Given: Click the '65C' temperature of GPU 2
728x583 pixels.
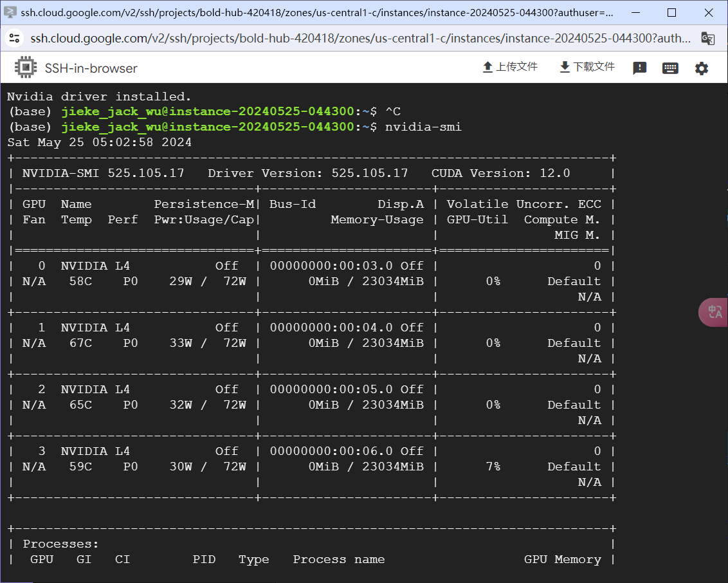Looking at the screenshot, I should pyautogui.click(x=80, y=405).
